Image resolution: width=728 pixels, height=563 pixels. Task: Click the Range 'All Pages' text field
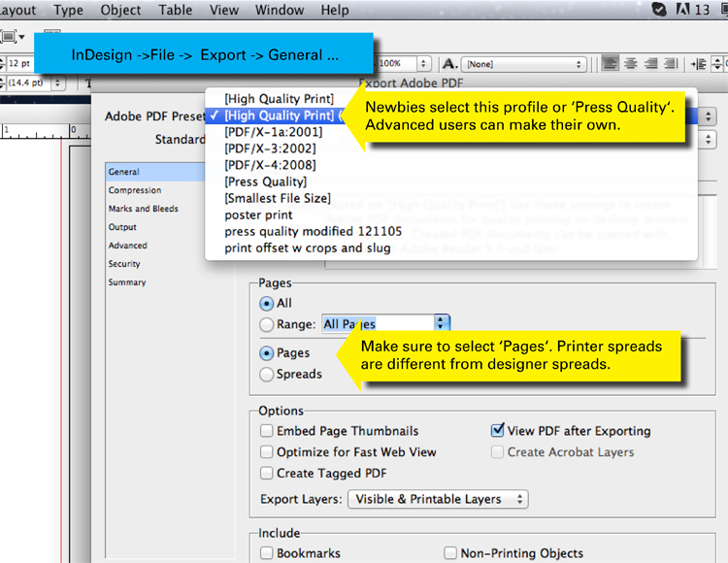coord(378,323)
